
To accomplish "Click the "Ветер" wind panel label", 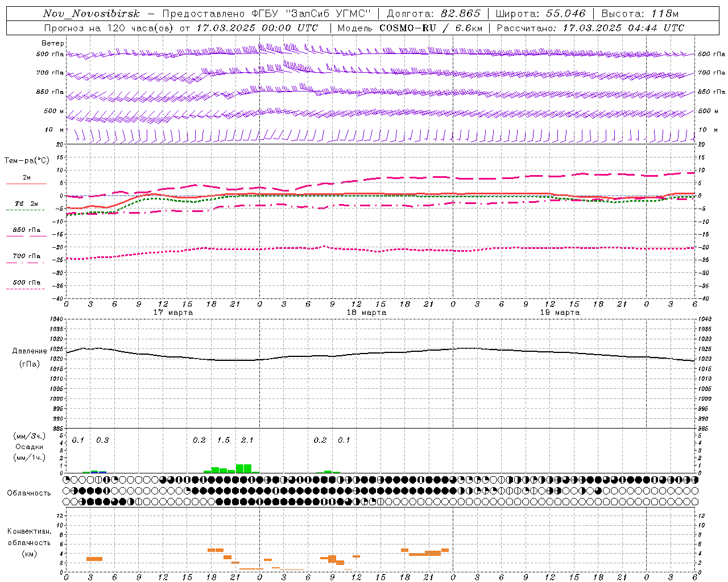I will (x=52, y=43).
